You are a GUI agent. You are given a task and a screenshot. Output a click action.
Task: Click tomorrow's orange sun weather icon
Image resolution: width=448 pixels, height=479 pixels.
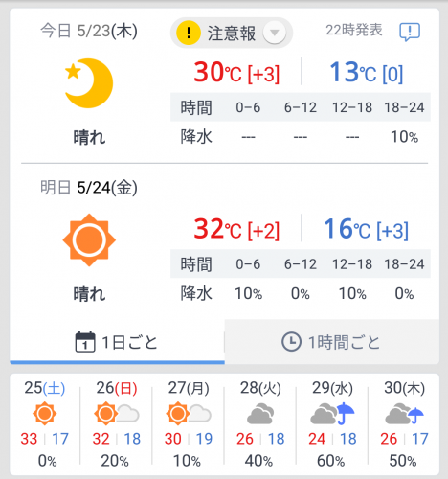point(89,239)
